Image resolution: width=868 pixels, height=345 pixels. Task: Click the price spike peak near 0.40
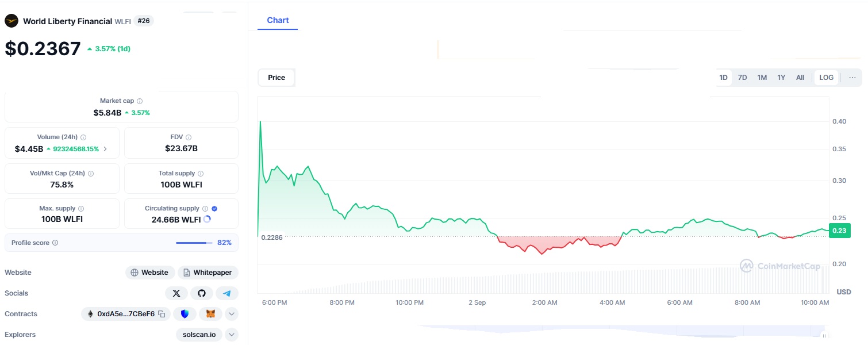(x=260, y=121)
